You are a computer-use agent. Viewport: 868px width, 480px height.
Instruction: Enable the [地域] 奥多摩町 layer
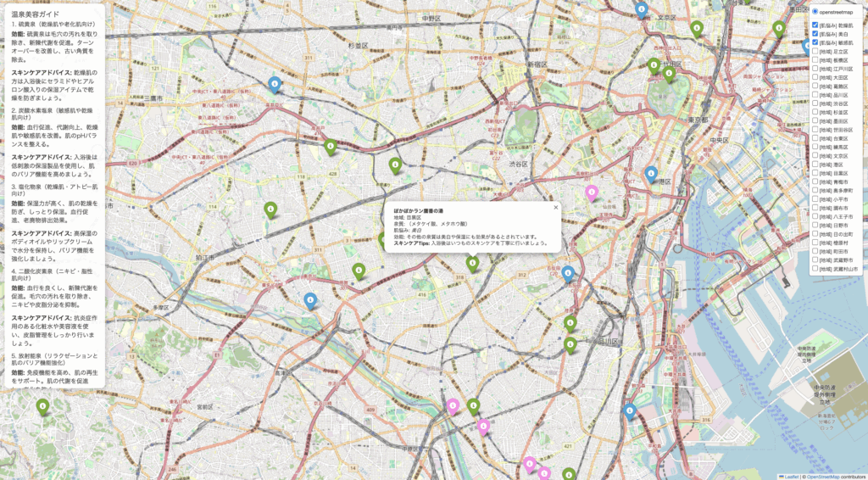coord(815,190)
